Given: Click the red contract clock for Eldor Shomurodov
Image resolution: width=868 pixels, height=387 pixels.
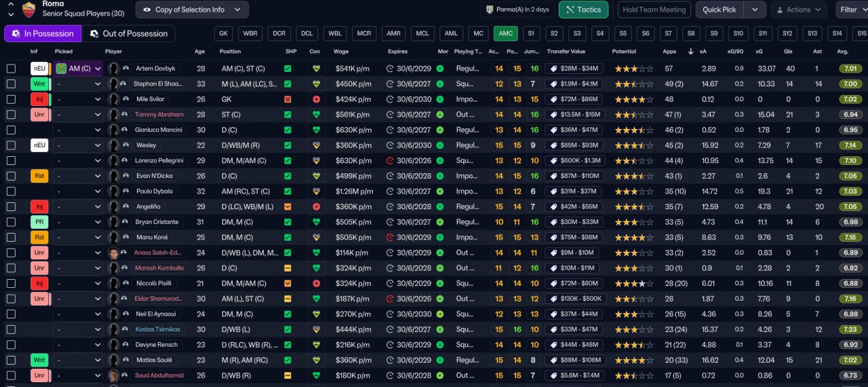Looking at the screenshot, I should coord(390,299).
